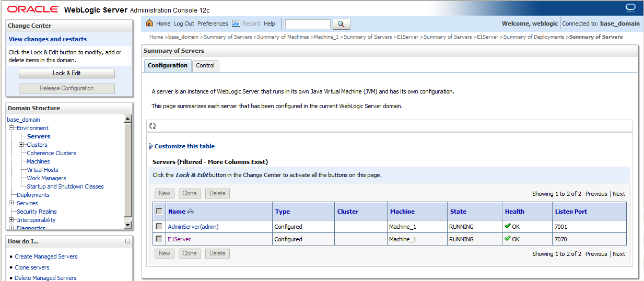Toggle the select-all servers checkbox
Image resolution: width=644 pixels, height=281 pixels.
tap(159, 211)
